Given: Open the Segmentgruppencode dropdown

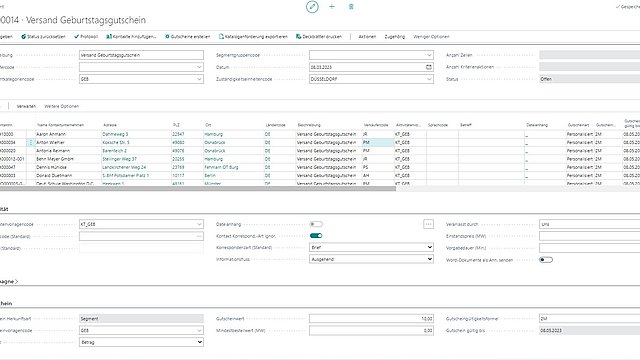Looking at the screenshot, I should pyautogui.click(x=429, y=55).
